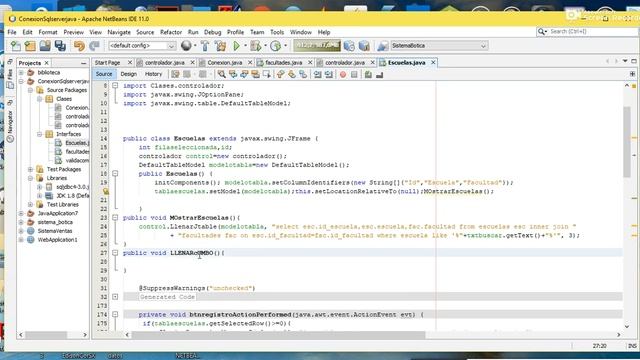Click the Find Selection magnifier icon in editor toolbar
Viewport: 640px width, 360px height.
pyautogui.click(x=221, y=74)
